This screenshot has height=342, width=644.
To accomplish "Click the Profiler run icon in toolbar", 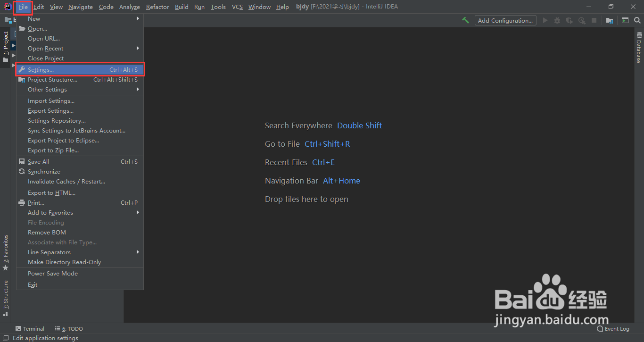I will click(x=582, y=20).
